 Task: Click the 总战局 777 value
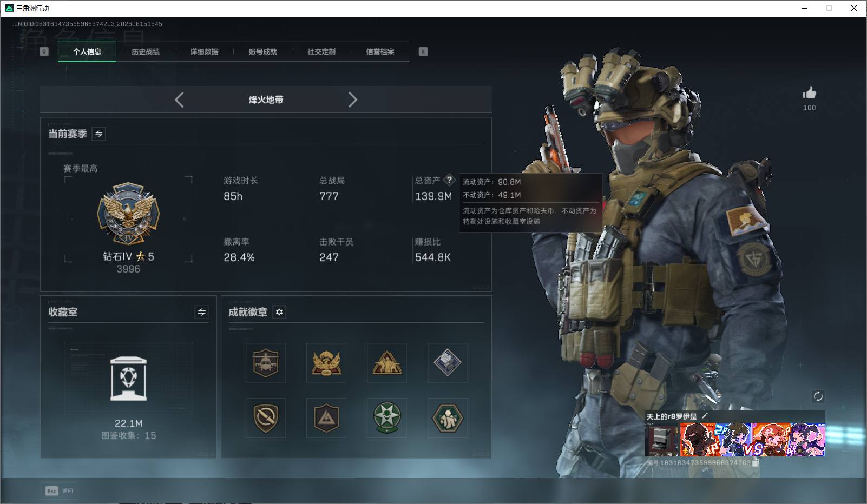[x=329, y=196]
